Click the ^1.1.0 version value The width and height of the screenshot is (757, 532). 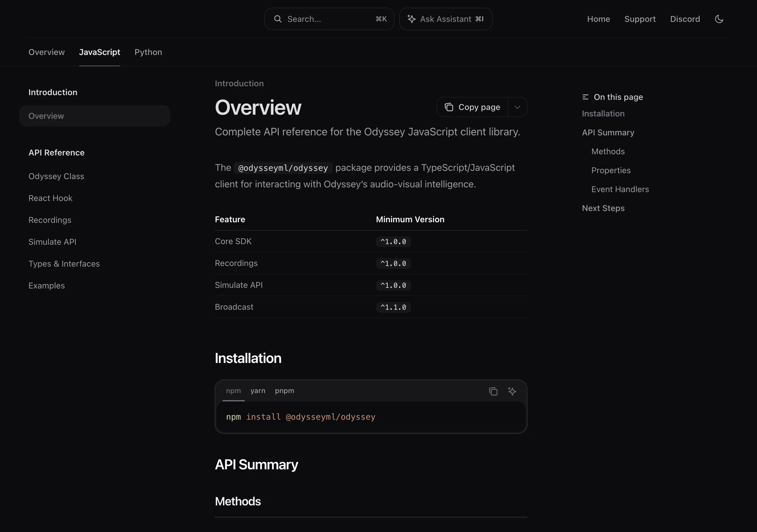393,307
